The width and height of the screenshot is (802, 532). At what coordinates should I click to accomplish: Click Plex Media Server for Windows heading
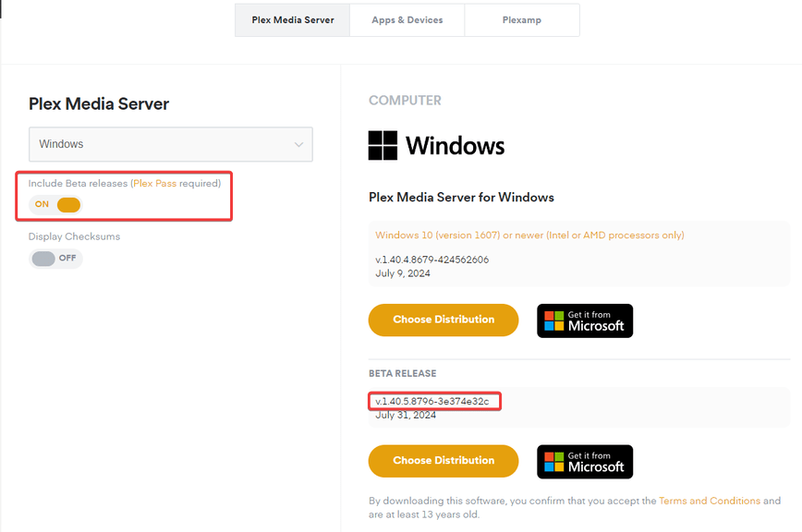[x=461, y=198]
